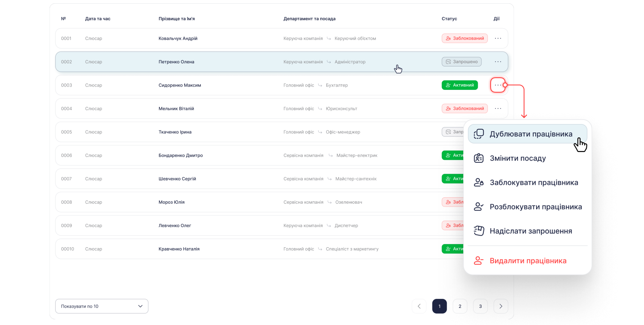Screen dimensions: 644x325
Task: Click position text Майстер-електрик
Action: [357, 155]
